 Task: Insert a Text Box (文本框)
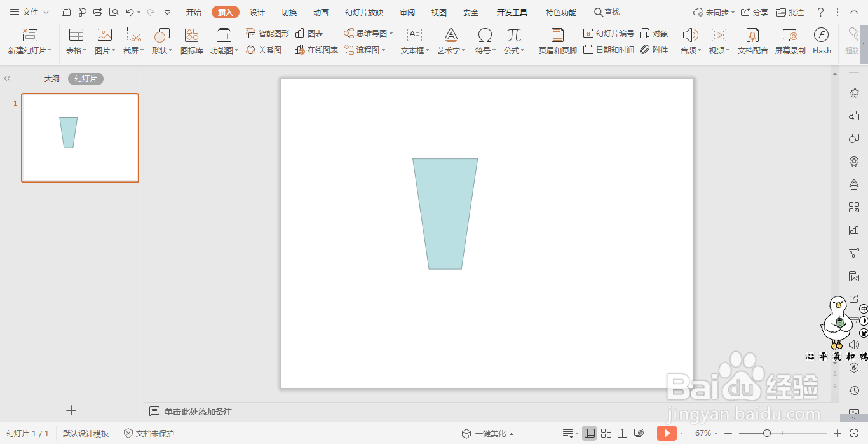(x=415, y=41)
